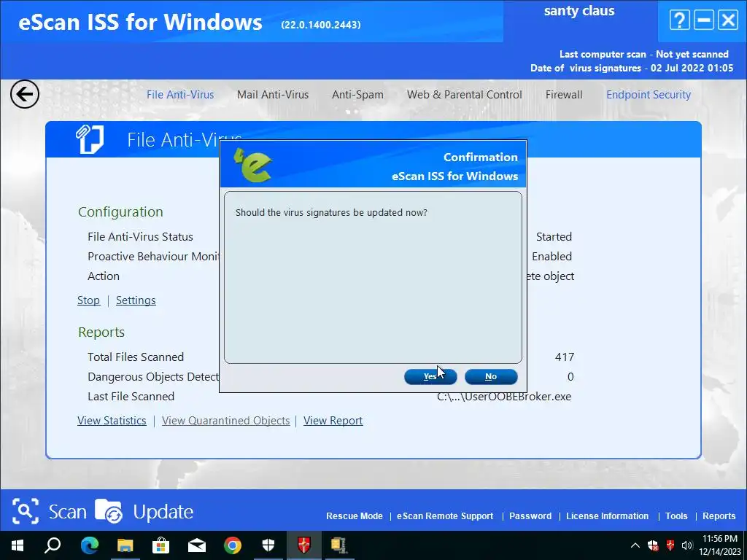Image resolution: width=747 pixels, height=560 pixels.
Task: Click the eScan red shield taskbar icon
Action: click(304, 545)
